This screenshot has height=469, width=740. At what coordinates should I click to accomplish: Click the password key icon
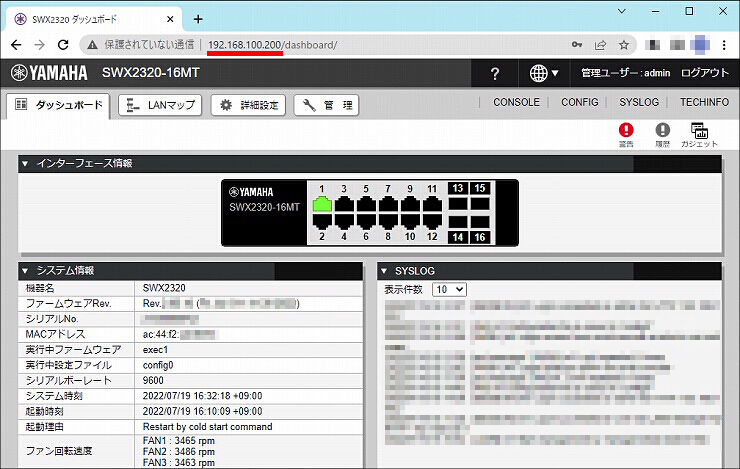click(577, 45)
